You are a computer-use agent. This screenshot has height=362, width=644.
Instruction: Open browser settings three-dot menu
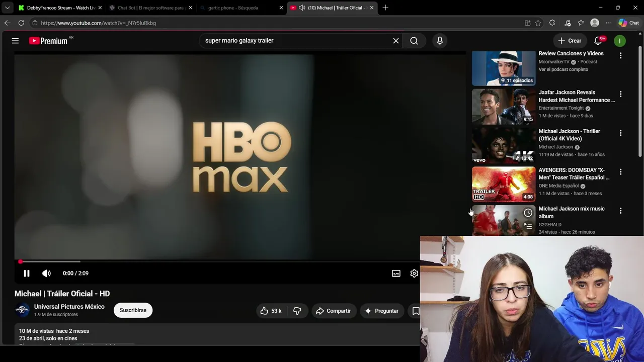point(608,23)
